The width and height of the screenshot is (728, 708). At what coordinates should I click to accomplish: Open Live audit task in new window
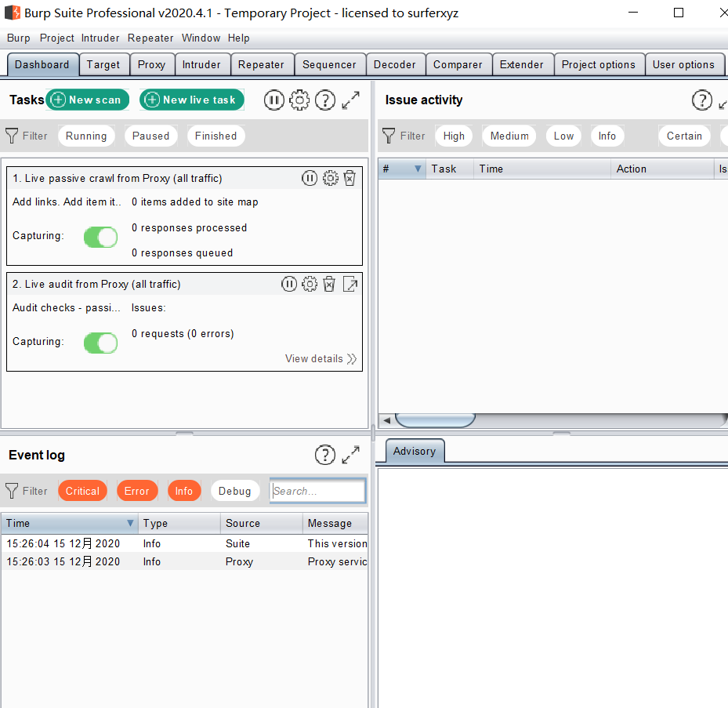tap(350, 284)
